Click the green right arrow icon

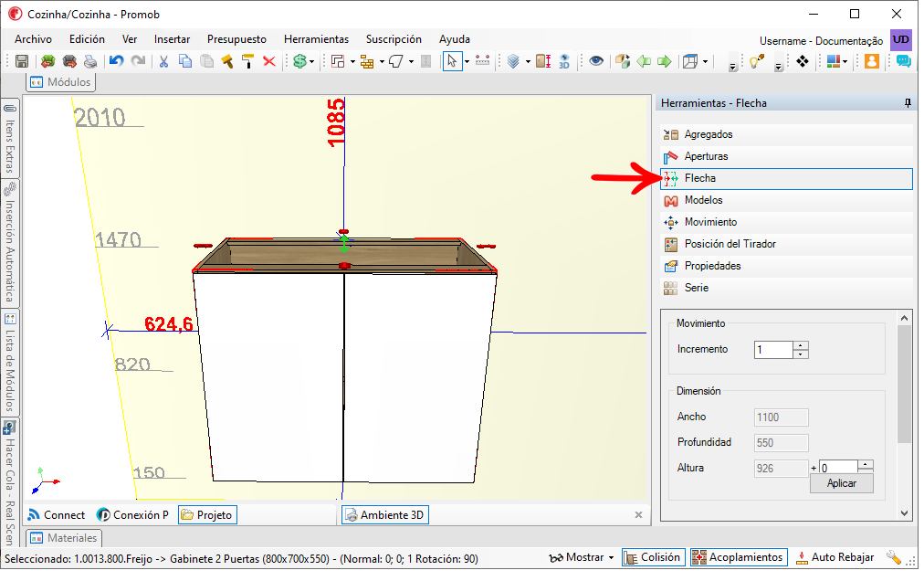pyautogui.click(x=665, y=61)
